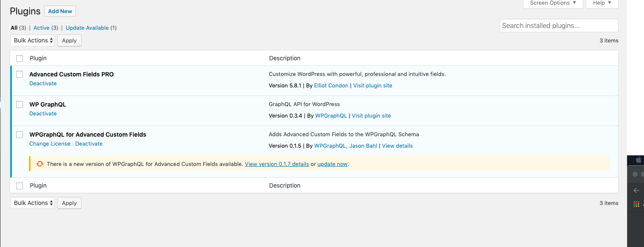Click the WP GraphQL plugin title
644x247 pixels.
(x=48, y=104)
